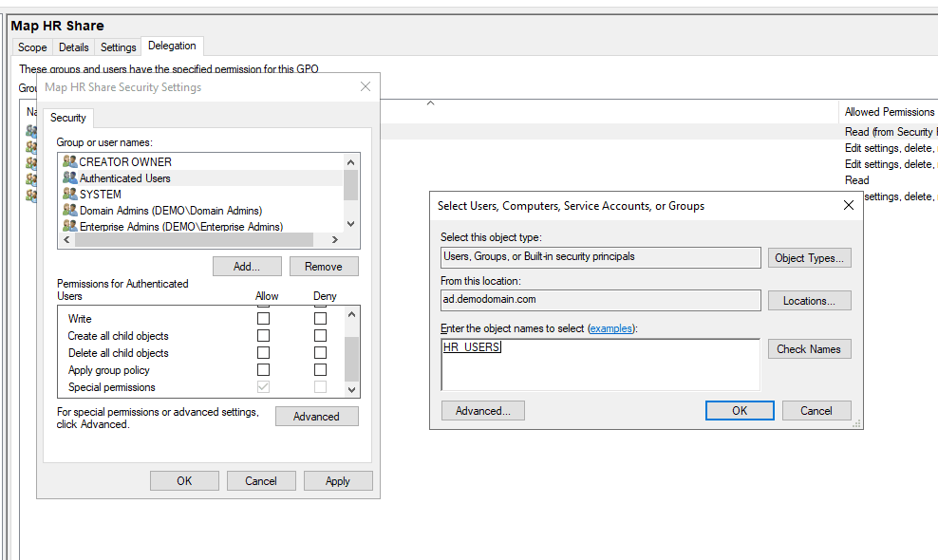Open the Settings tab
The width and height of the screenshot is (938, 560).
pos(119,47)
